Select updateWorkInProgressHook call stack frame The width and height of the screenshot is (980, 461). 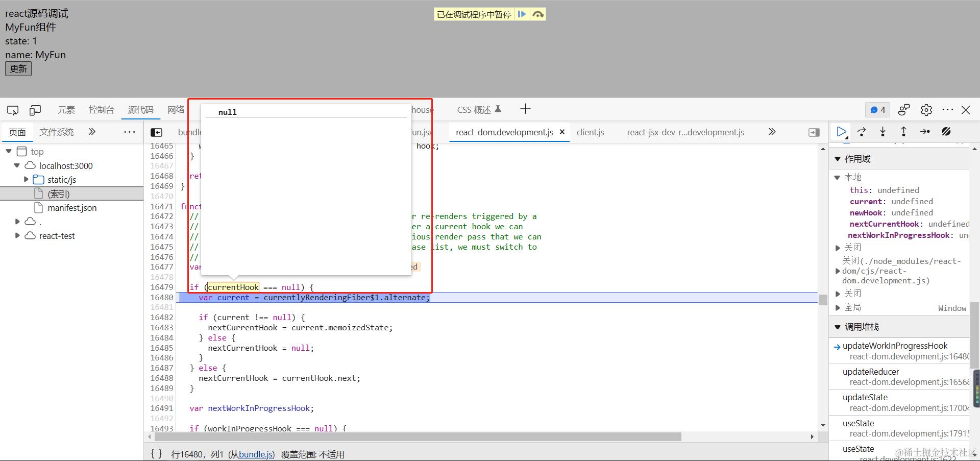click(899, 351)
